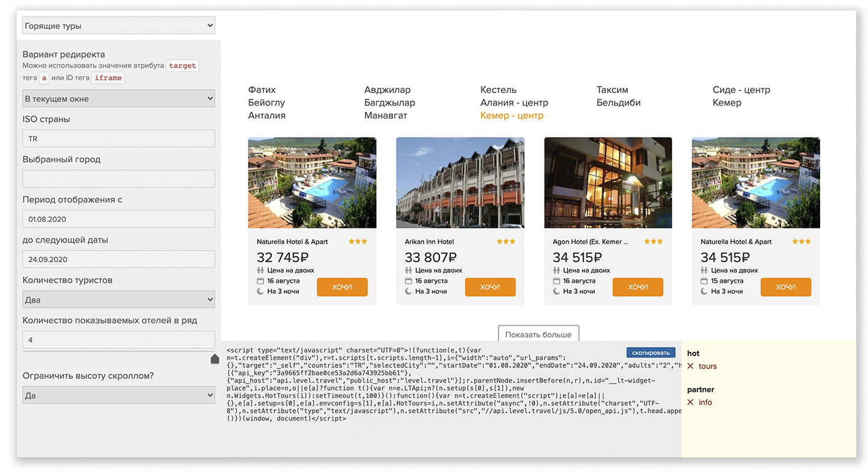Select the city Авджилар

[387, 90]
